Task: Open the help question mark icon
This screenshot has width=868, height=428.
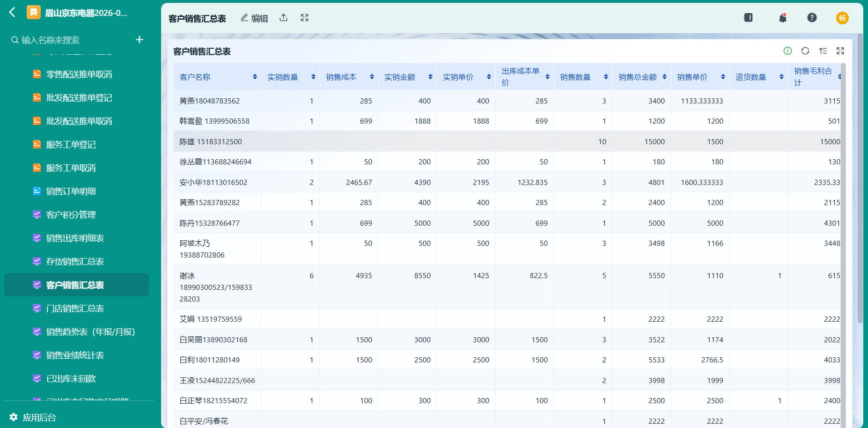Action: pyautogui.click(x=812, y=18)
